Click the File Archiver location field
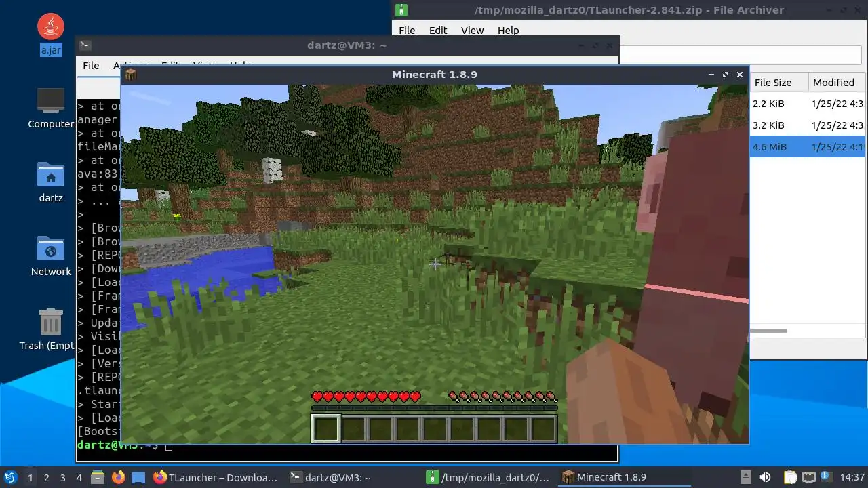 [x=740, y=56]
